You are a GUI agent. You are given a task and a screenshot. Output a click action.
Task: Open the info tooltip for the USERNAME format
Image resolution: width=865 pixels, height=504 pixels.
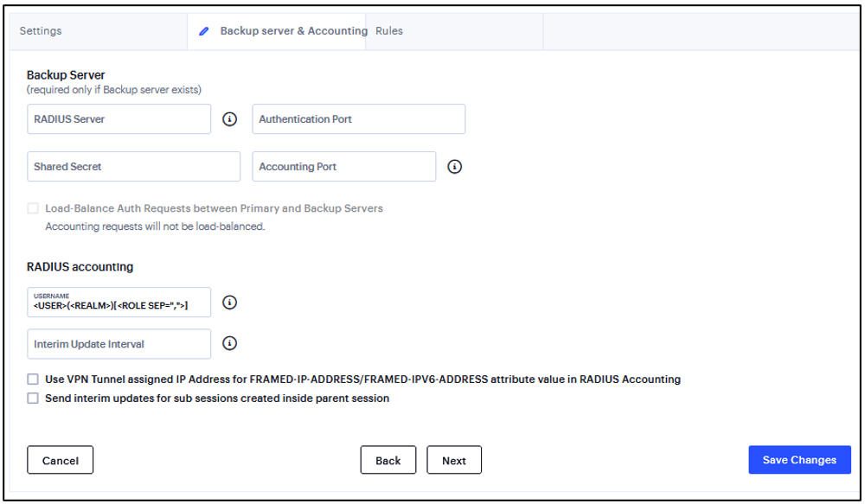(229, 302)
